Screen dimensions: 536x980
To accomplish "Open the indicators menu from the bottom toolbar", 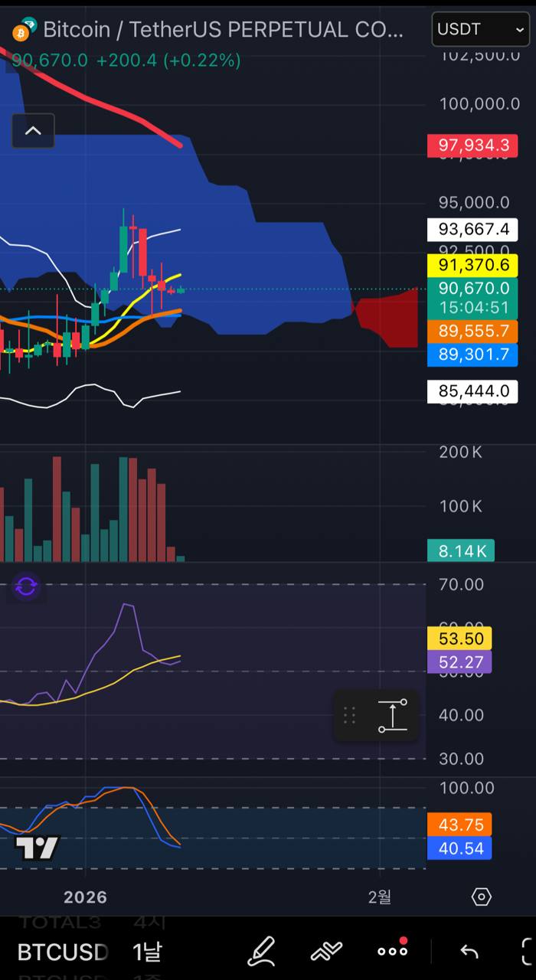I will (x=326, y=952).
